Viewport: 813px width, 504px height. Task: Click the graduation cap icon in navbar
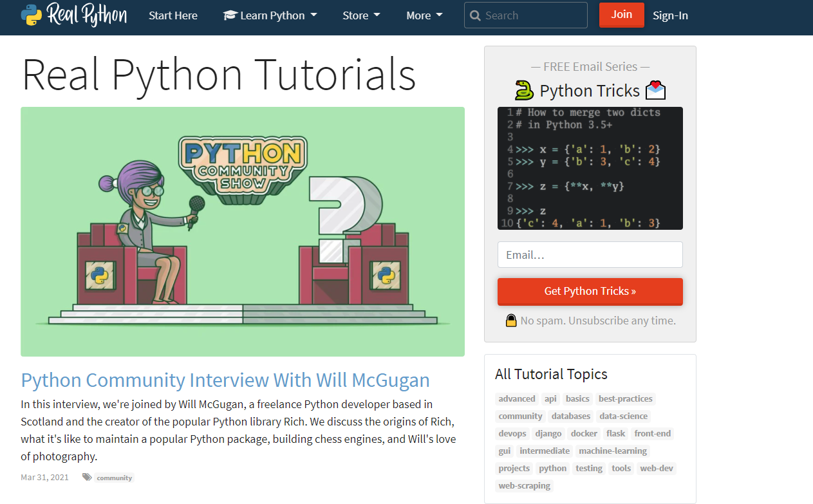pyautogui.click(x=230, y=15)
